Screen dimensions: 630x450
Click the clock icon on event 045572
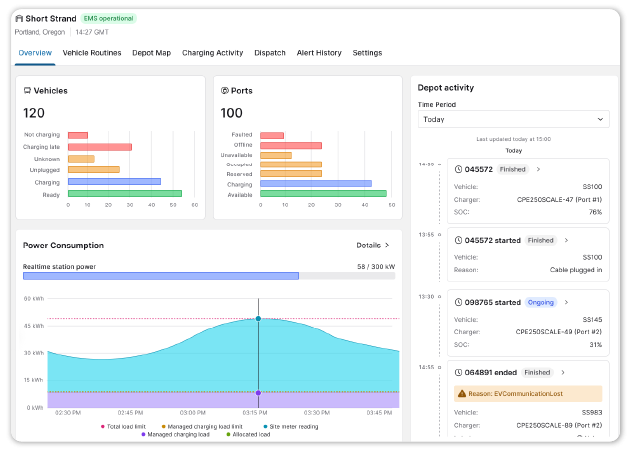(x=457, y=169)
